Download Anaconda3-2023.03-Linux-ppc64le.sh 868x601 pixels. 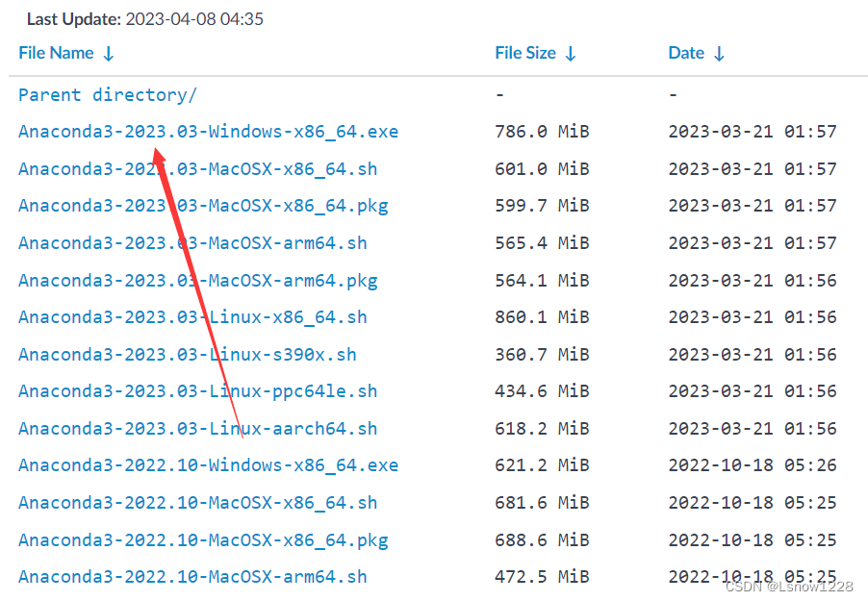tap(197, 391)
